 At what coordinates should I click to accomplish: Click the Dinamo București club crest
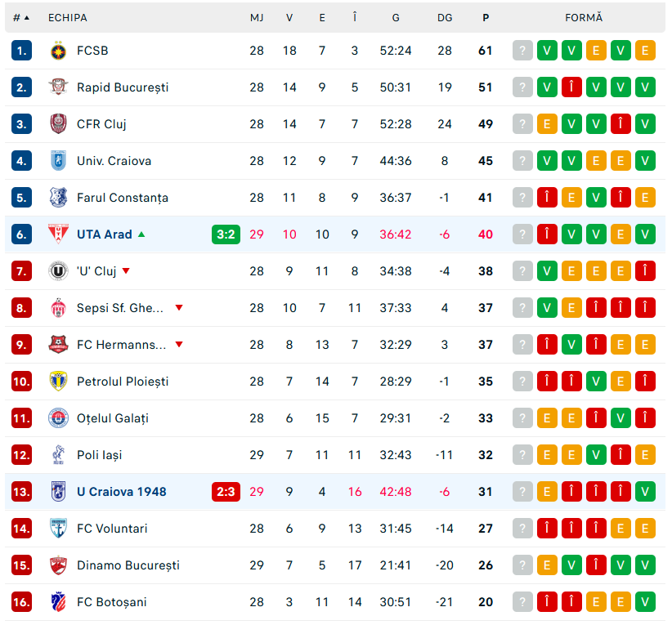57,565
